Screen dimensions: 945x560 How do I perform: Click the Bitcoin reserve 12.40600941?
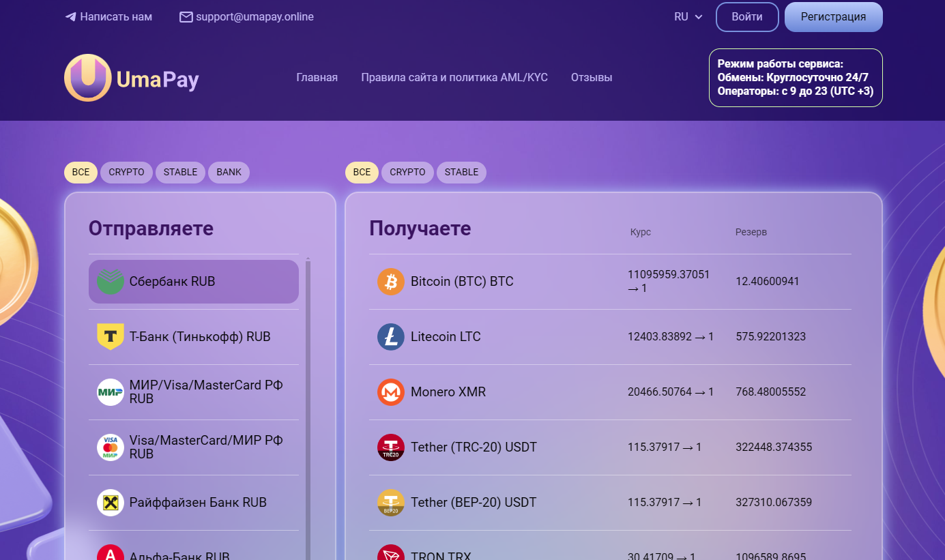pos(768,282)
